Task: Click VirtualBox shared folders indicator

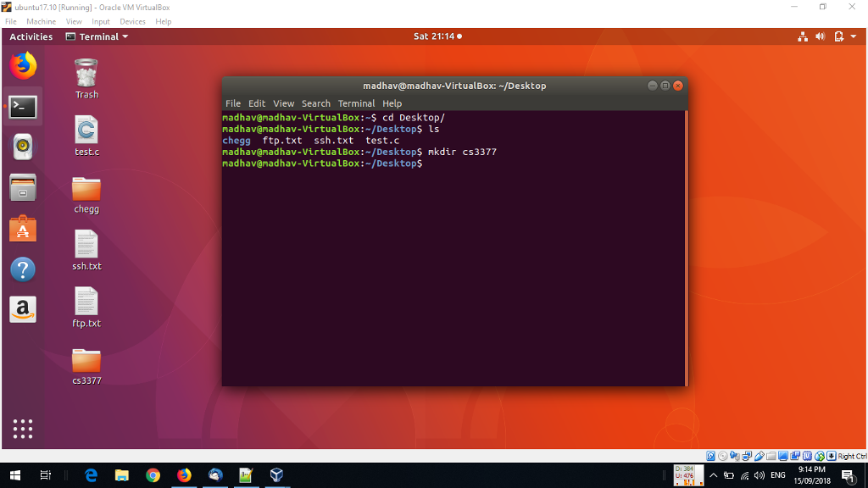Action: [771, 456]
